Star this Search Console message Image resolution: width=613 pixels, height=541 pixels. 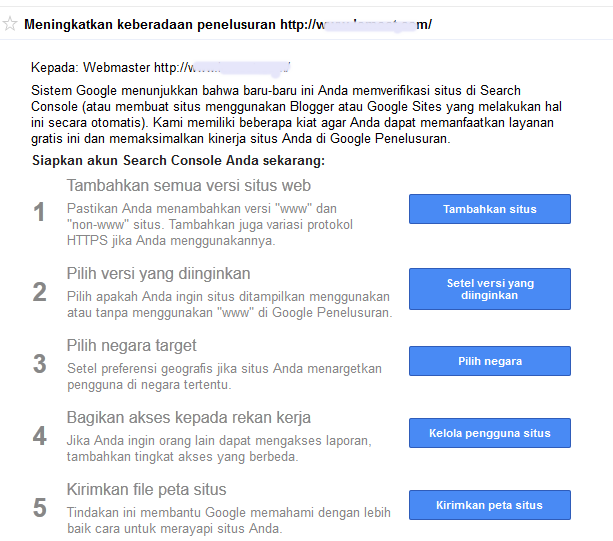coord(10,24)
